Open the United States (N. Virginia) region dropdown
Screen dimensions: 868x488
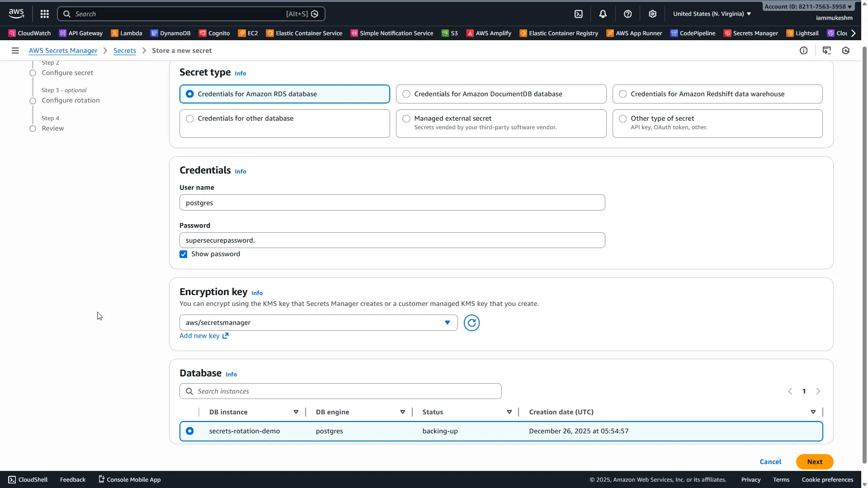pyautogui.click(x=711, y=14)
